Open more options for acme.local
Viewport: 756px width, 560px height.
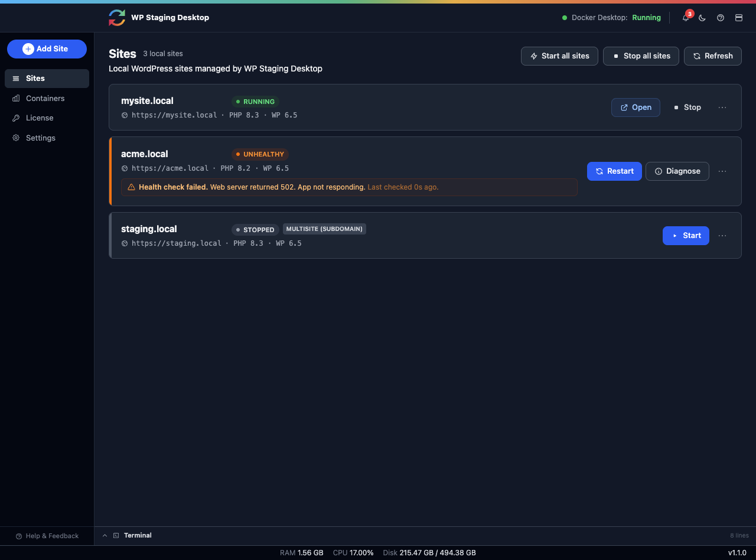point(722,171)
